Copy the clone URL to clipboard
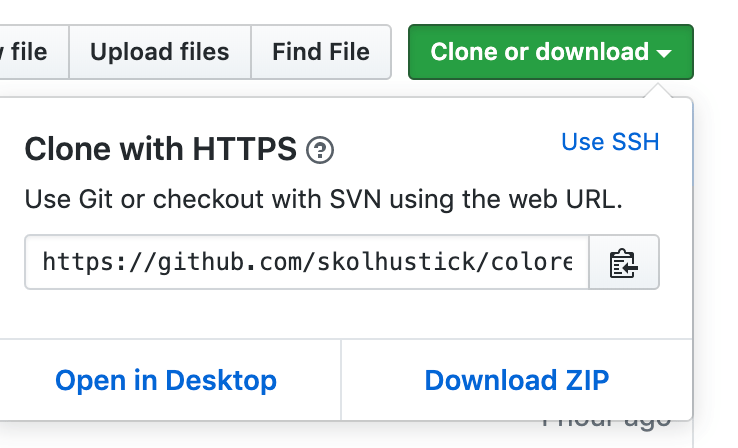Screen dimensions: 738x448 (x=624, y=262)
